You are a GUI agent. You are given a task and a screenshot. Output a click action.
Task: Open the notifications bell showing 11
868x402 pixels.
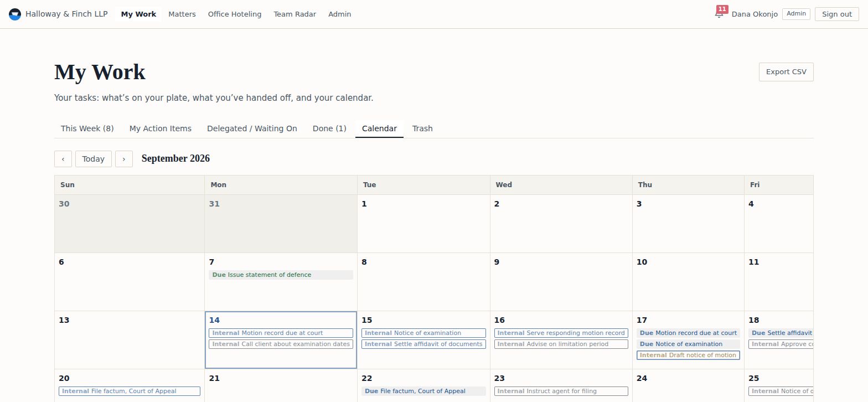[720, 13]
